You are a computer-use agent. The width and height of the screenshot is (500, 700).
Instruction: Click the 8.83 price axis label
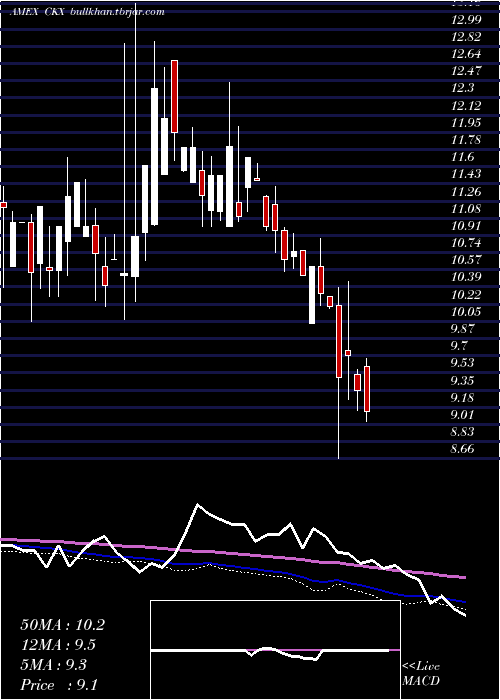point(462,432)
